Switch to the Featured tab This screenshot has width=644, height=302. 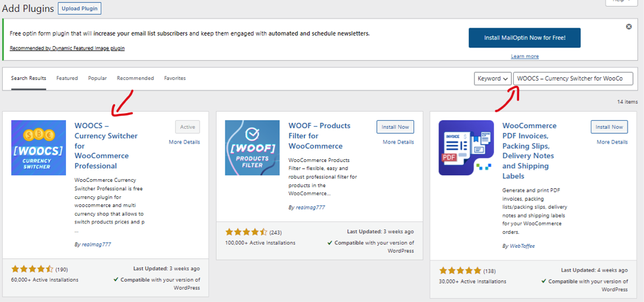[67, 78]
